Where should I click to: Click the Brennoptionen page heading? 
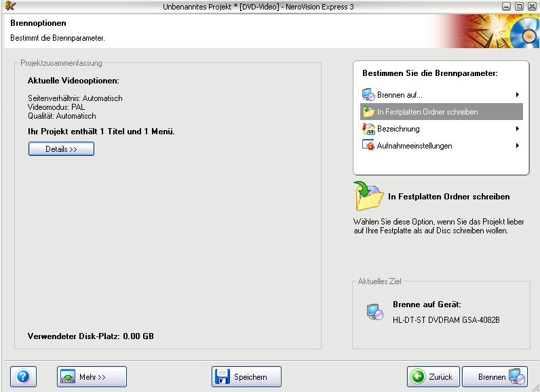click(38, 23)
